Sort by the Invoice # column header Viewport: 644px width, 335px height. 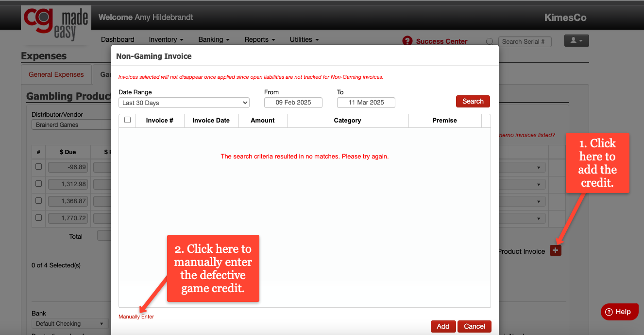[160, 120]
